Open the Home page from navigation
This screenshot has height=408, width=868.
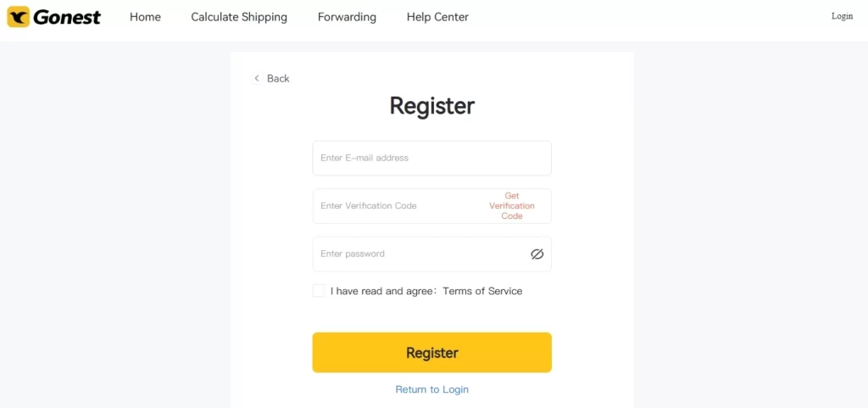145,17
